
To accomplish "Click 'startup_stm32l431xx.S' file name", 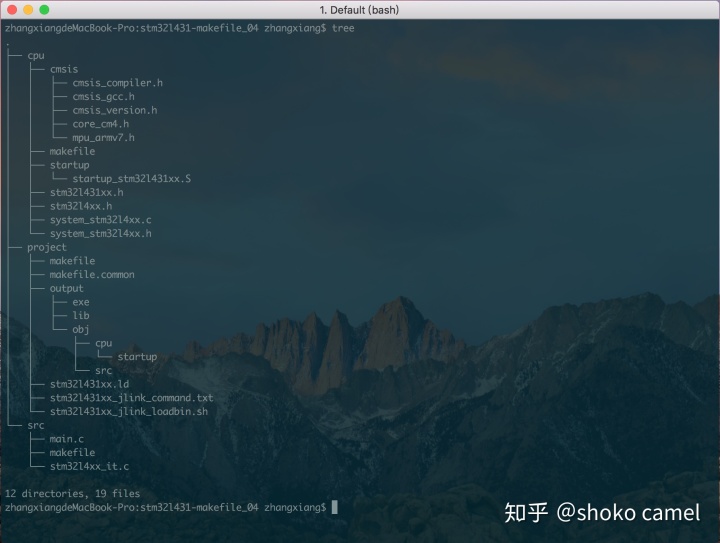I will point(132,179).
